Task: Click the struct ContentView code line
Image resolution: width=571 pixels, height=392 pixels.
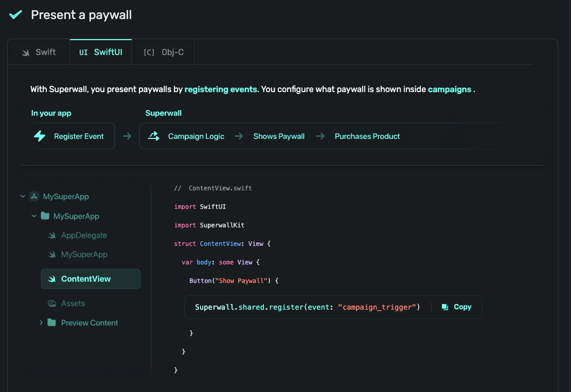Action: (x=222, y=244)
